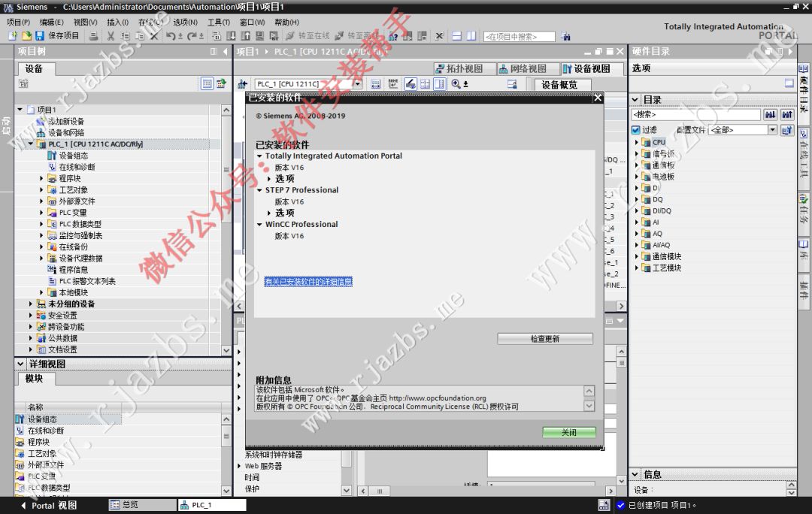
Task: Split editor area vertically icon
Action: 471,36
